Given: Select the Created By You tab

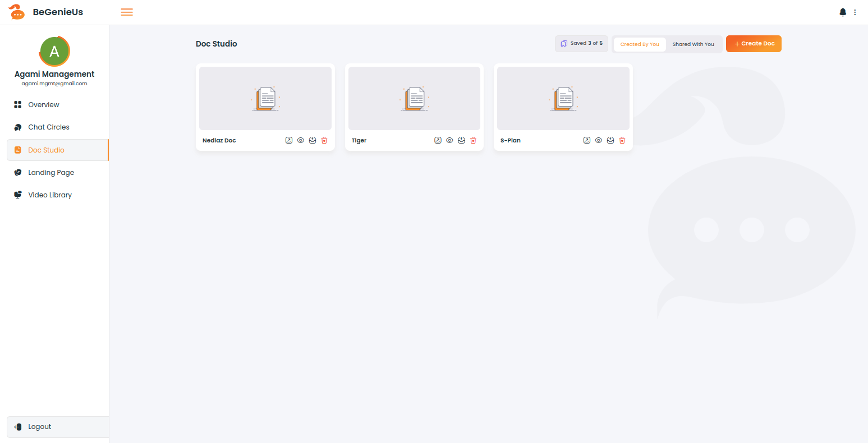Looking at the screenshot, I should click(x=640, y=44).
